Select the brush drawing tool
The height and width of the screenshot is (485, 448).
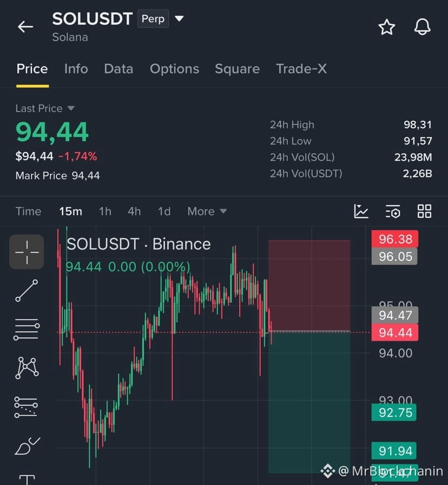click(27, 446)
